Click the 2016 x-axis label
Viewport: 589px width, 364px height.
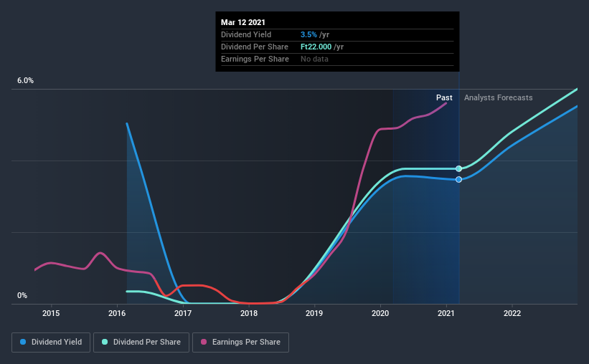click(x=117, y=313)
